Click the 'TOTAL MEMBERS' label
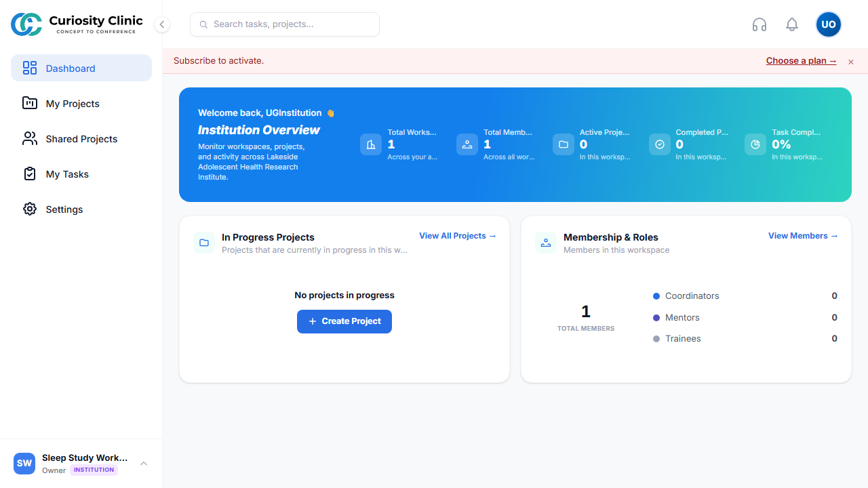This screenshot has width=868, height=488. [586, 329]
